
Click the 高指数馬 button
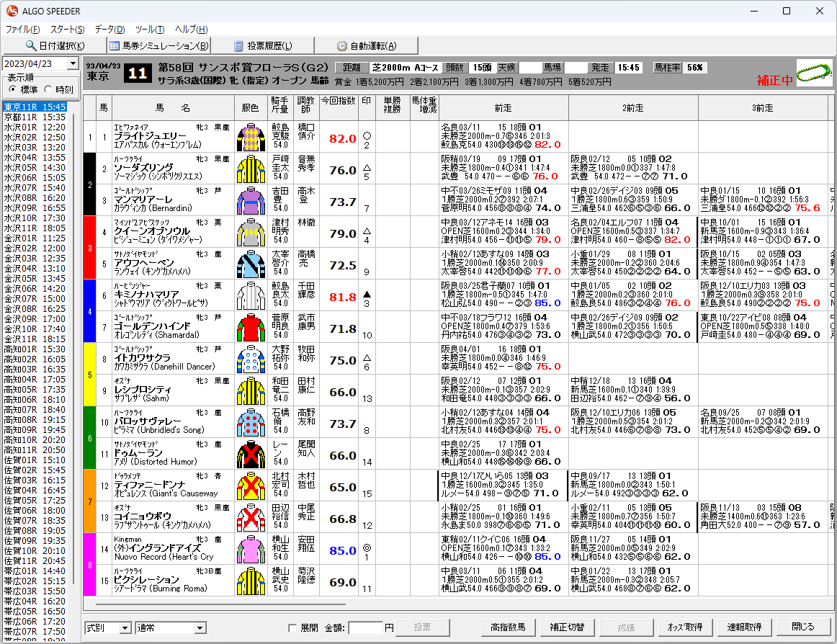click(509, 627)
